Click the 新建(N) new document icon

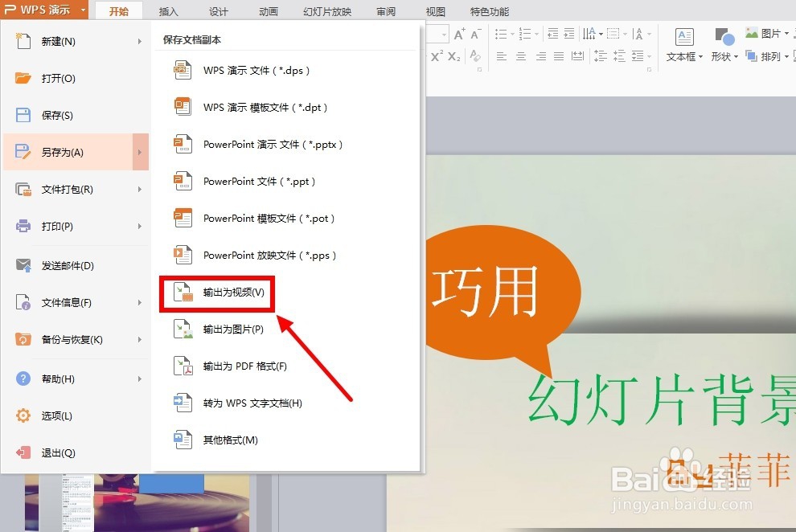[x=23, y=41]
